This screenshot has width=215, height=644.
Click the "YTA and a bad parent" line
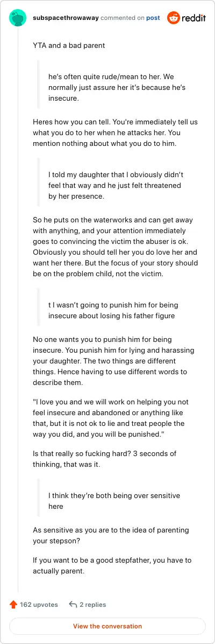tap(69, 46)
